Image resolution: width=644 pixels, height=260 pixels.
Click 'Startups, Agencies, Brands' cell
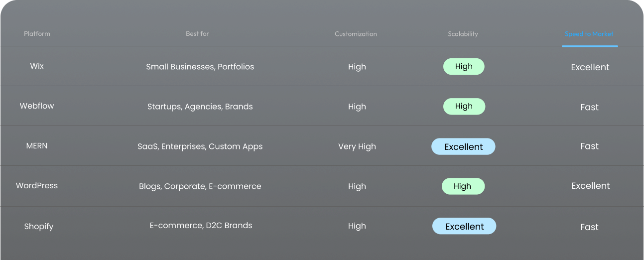(x=200, y=107)
